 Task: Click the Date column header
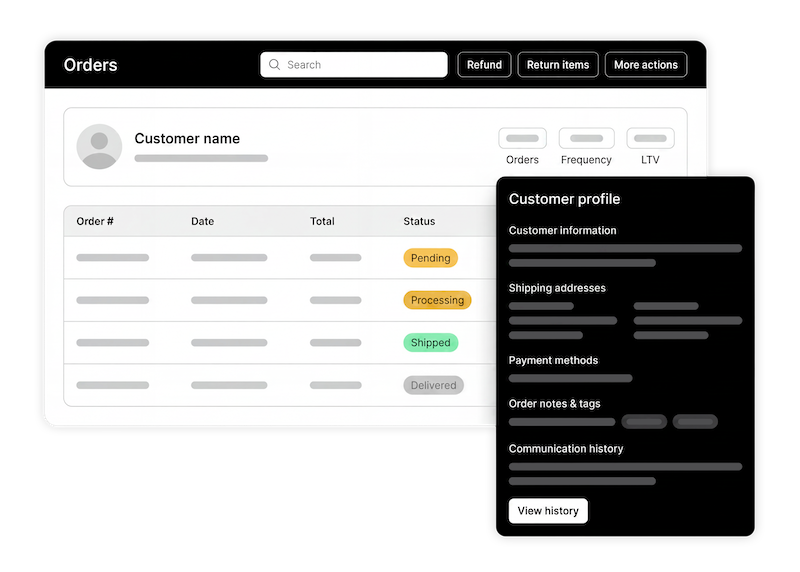pyautogui.click(x=203, y=221)
